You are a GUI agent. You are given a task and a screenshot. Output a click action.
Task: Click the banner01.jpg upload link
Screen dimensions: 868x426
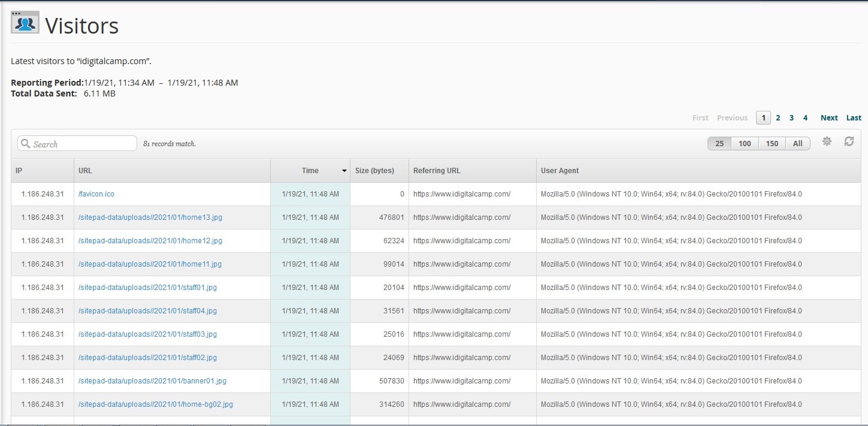152,380
